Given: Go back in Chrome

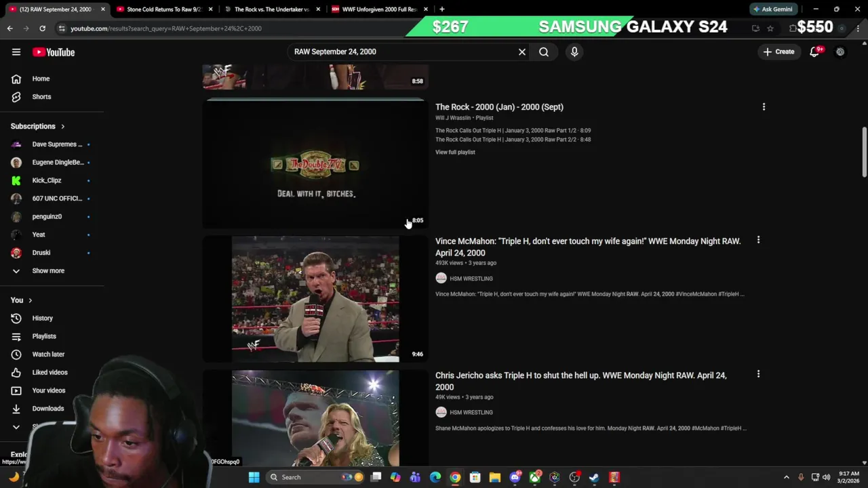Looking at the screenshot, I should click(10, 28).
